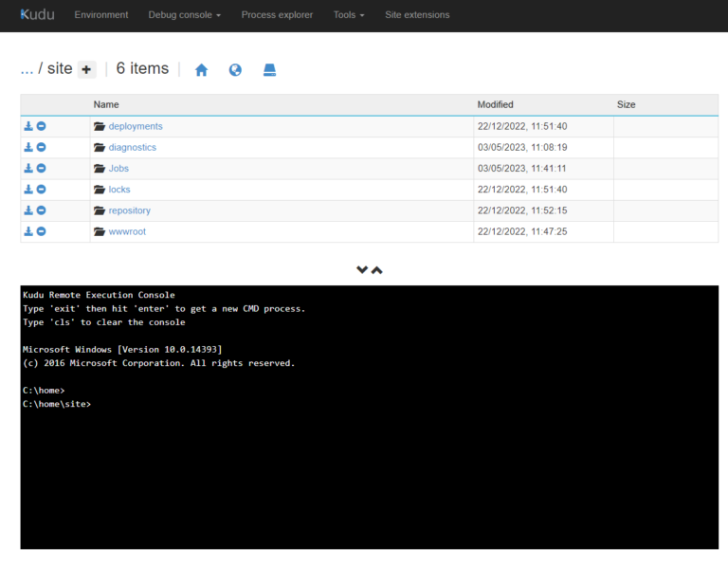The width and height of the screenshot is (728, 566).
Task: Click modified date 03/05/2023, 11:41:11
Action: tap(522, 168)
